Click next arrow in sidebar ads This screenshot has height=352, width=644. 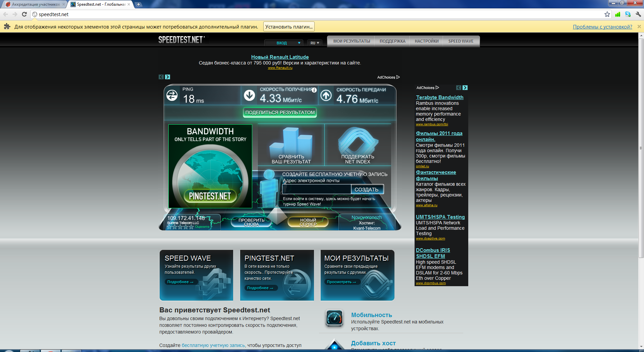tap(465, 88)
